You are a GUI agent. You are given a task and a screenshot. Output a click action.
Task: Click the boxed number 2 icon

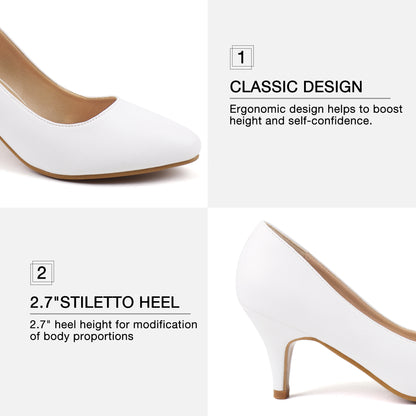pos(42,273)
